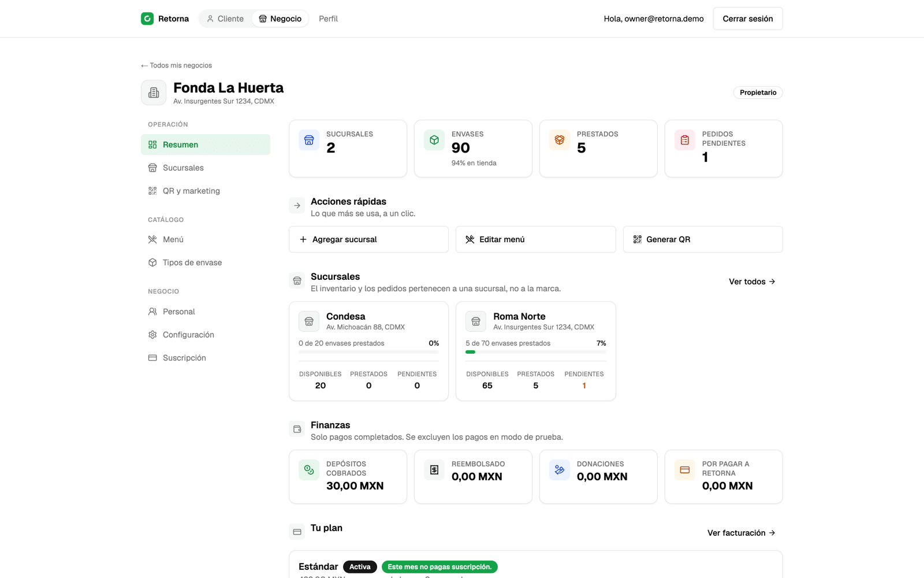Click Ver todos link
The width and height of the screenshot is (924, 578).
click(752, 281)
